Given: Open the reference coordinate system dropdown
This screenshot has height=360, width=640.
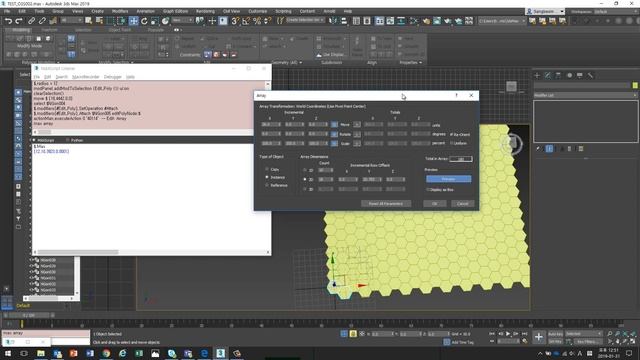Looking at the screenshot, I should pyautogui.click(x=182, y=20).
